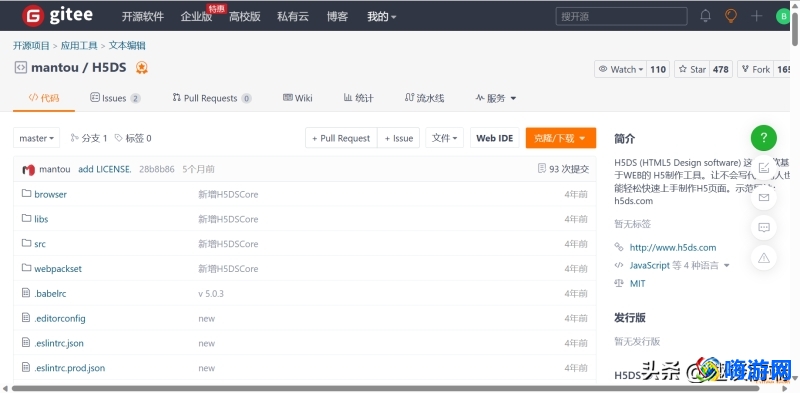Click the 110 watchers count
Screen dimensions: 800x393
coord(658,69)
